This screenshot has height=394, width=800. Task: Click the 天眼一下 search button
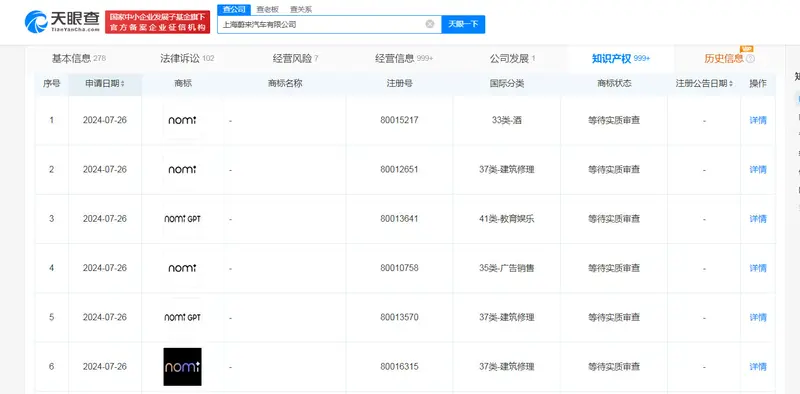(x=463, y=24)
